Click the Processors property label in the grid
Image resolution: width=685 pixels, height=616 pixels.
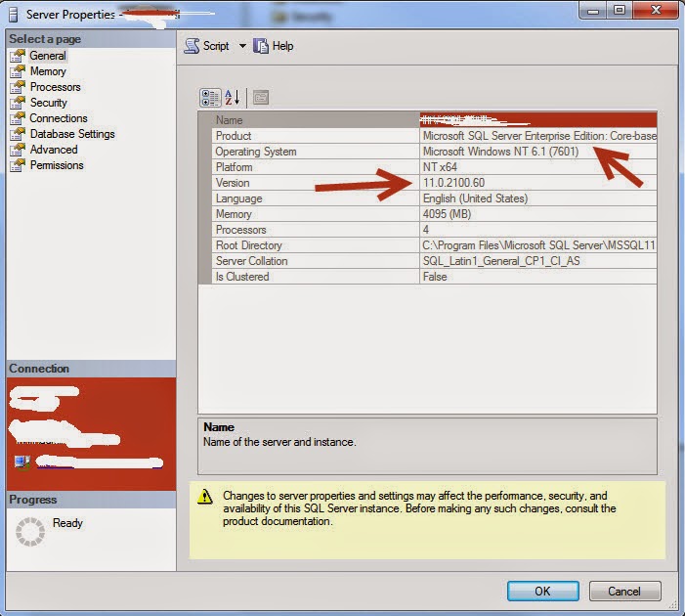[x=240, y=230]
